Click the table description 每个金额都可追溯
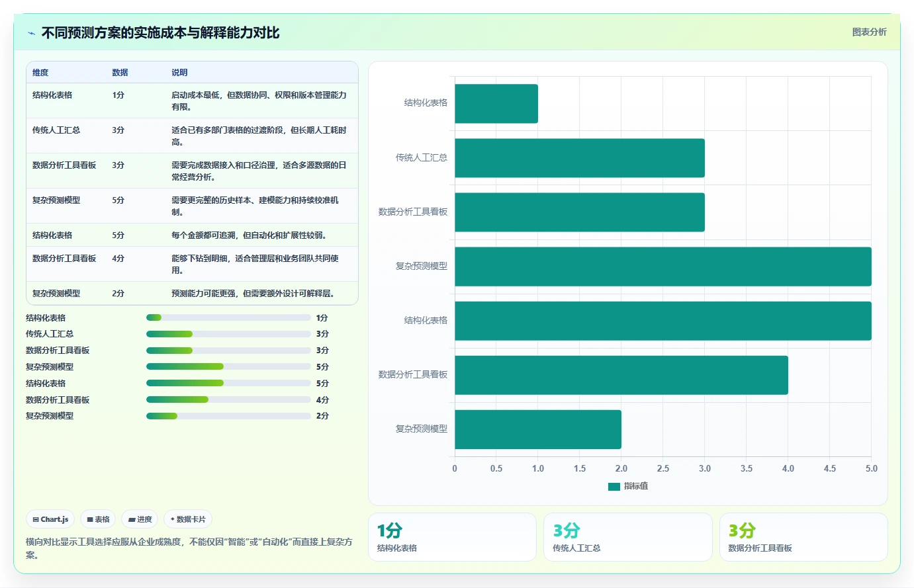 tap(249, 235)
